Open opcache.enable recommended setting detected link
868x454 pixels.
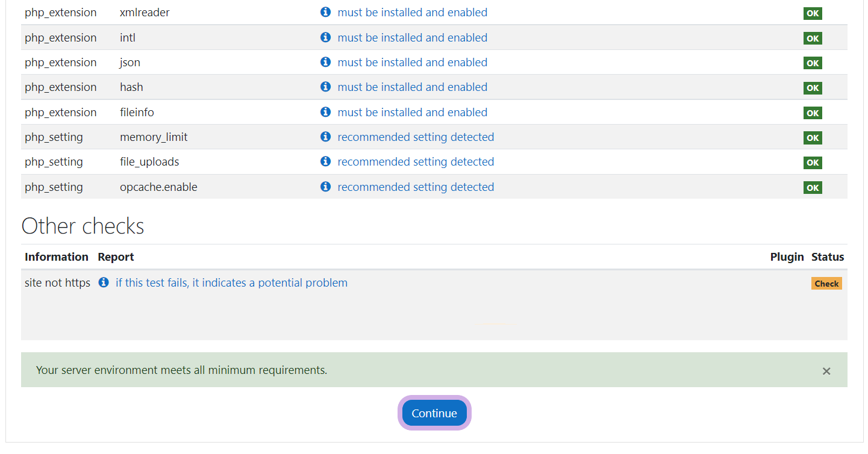pos(416,187)
